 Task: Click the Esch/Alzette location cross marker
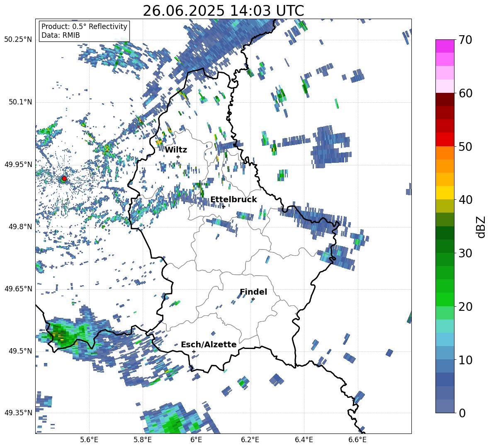pos(194,351)
